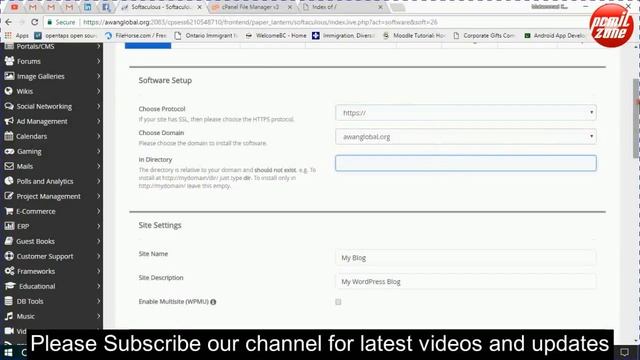This screenshot has height=360, width=640.
Task: Click the Multisite info icon
Action: (x=213, y=302)
